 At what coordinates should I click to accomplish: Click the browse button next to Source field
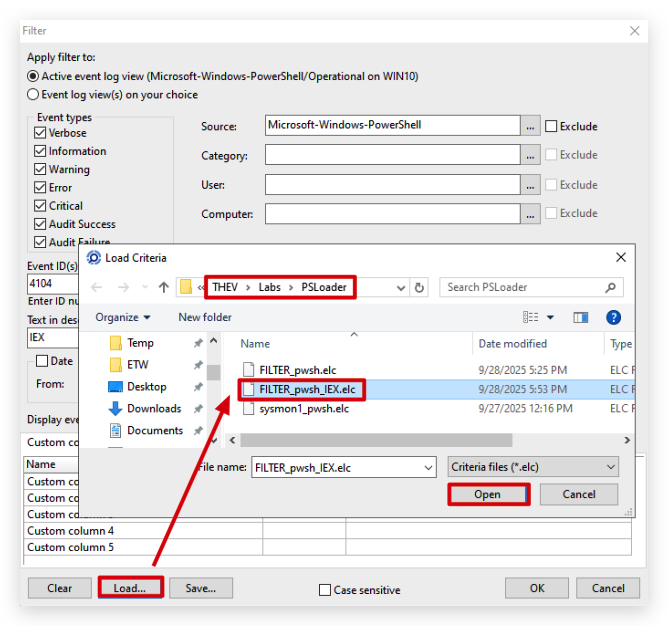coord(530,126)
